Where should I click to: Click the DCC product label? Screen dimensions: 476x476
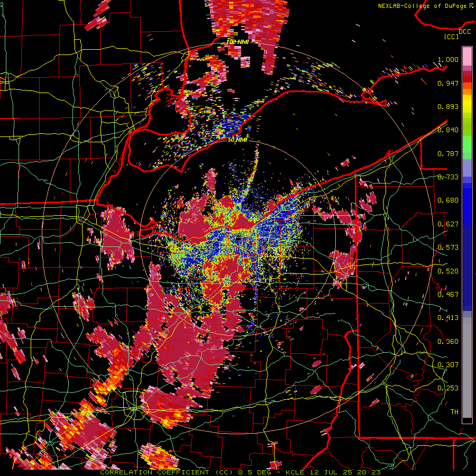tap(464, 32)
